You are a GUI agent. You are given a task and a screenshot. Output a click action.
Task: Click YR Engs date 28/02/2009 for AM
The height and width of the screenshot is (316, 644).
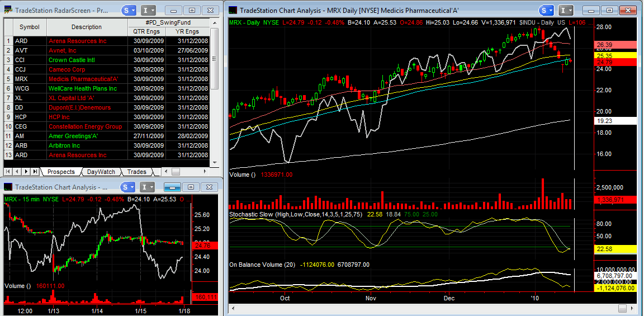188,136
